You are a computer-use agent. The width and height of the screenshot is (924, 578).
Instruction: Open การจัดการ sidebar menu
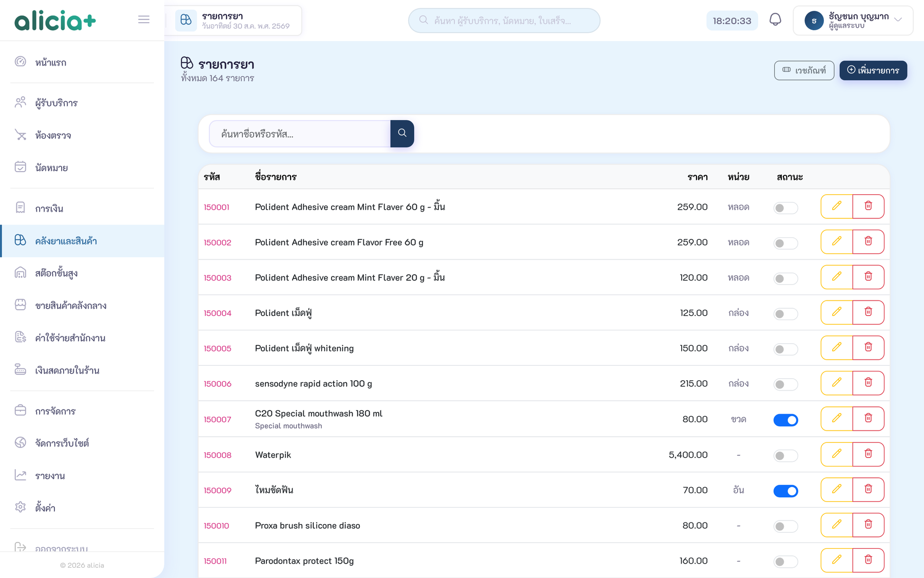pos(82,411)
